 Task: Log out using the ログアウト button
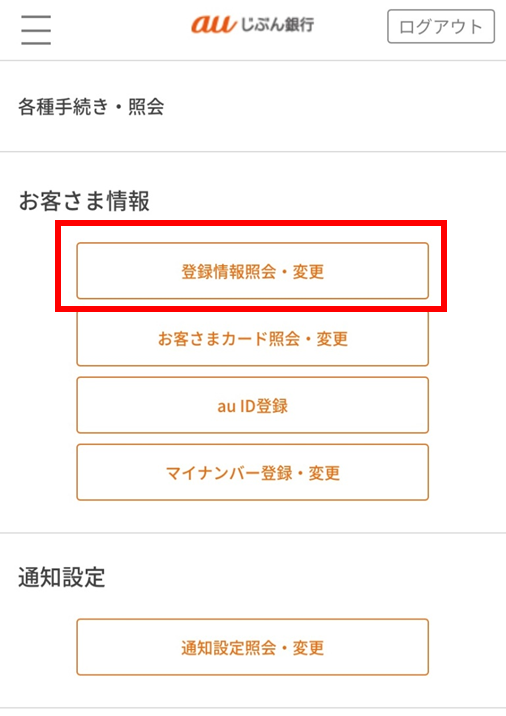click(x=441, y=26)
